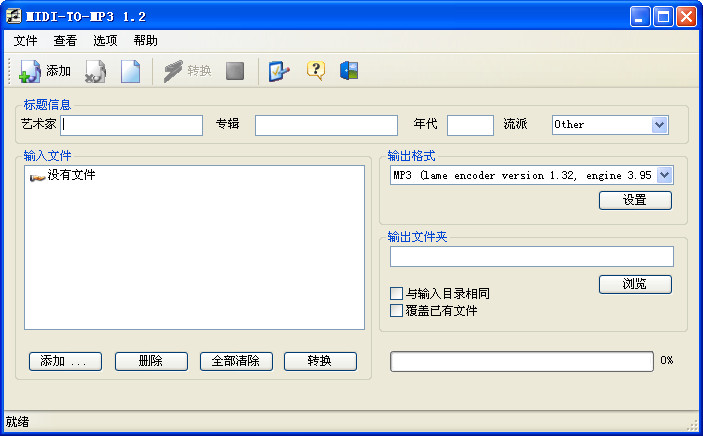
Task: Click the 删除 delete button
Action: coord(151,361)
